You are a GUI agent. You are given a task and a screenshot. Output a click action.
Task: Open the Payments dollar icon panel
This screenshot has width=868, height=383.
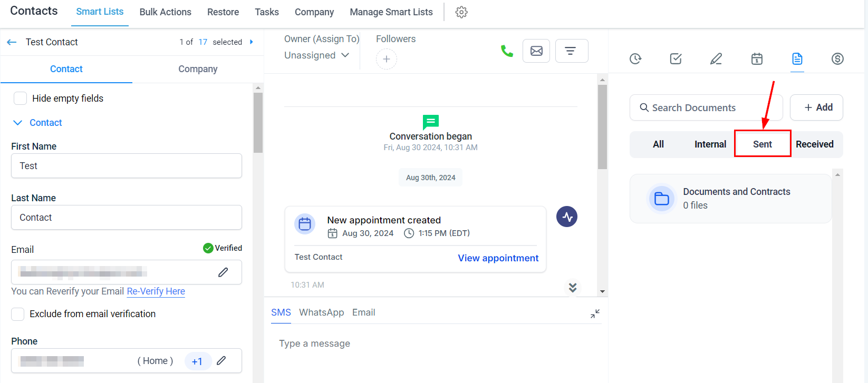[x=837, y=58]
